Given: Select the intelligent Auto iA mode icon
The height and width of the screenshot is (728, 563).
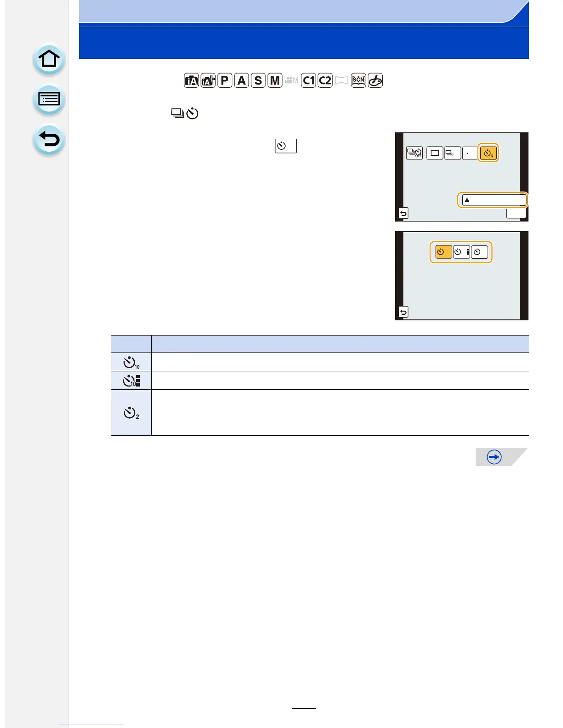Looking at the screenshot, I should point(191,80).
